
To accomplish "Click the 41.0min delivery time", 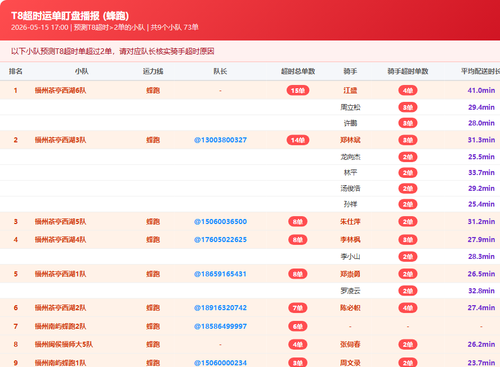I will tap(481, 90).
